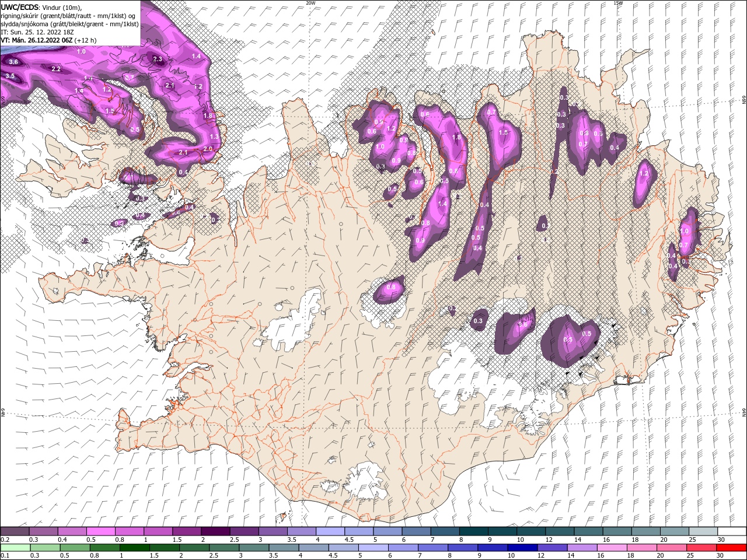Image resolution: width=747 pixels, height=560 pixels.
Task: Pick the bright pink swatch above 0.5–0.8 in the snow legend
Action: click(x=100, y=531)
